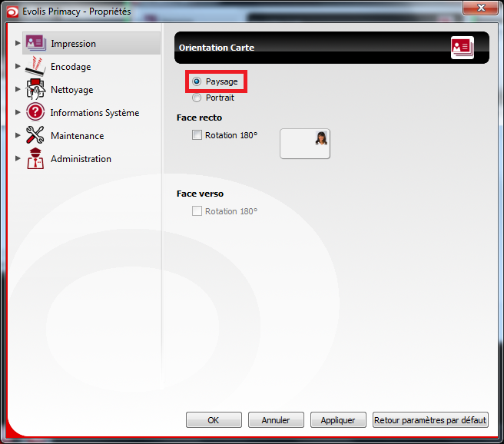The image size is (504, 444).
Task: Click the Informations Système question mark icon
Action: (x=35, y=112)
